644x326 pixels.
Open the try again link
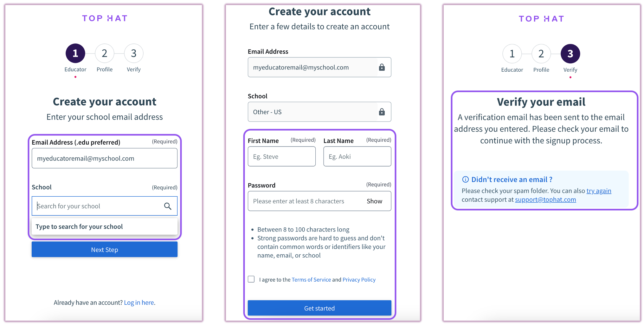click(x=599, y=191)
